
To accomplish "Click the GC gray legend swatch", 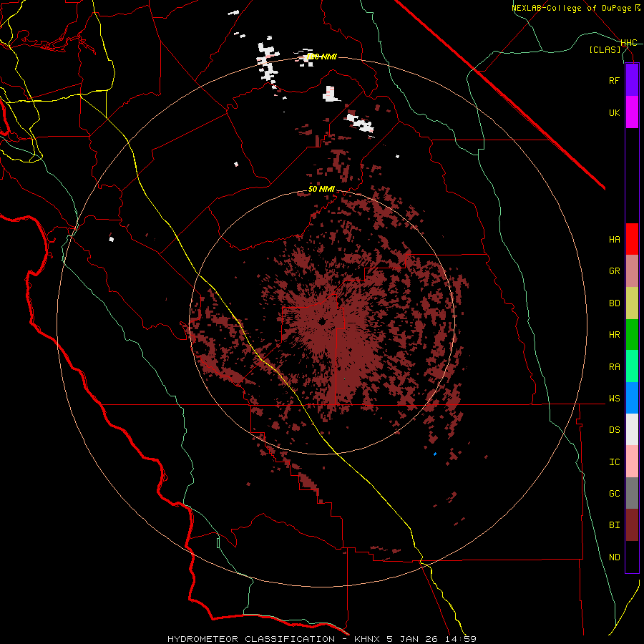I will click(632, 493).
